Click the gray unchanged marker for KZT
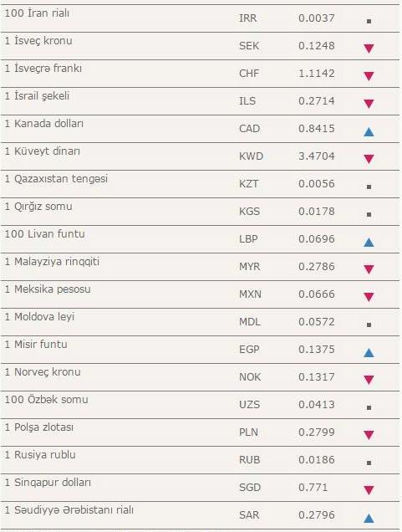Viewport: 402px width, 532px height. (x=369, y=187)
